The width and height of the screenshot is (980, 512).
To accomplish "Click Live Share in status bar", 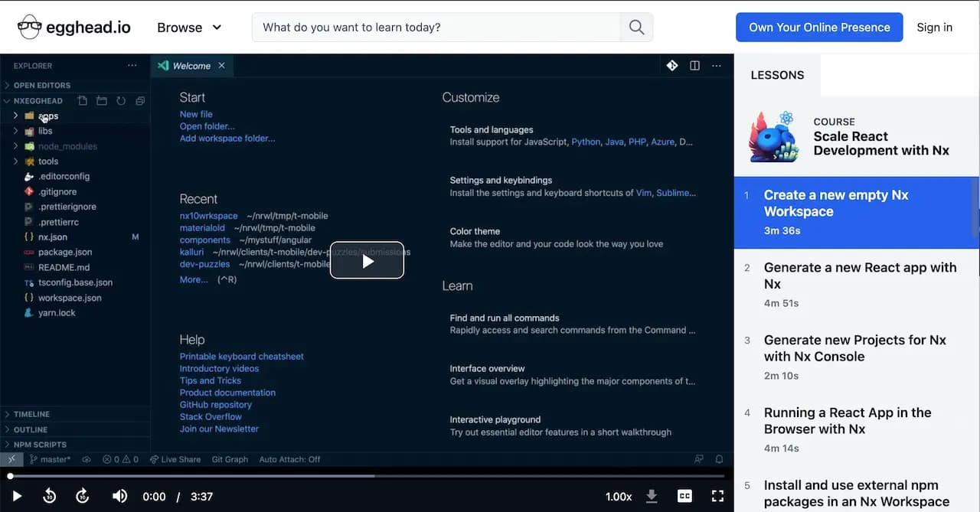I will pos(175,459).
